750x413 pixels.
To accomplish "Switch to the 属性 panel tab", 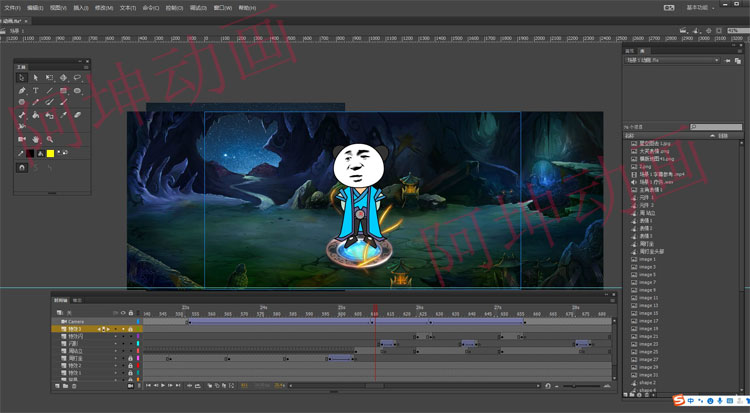I will coord(629,51).
